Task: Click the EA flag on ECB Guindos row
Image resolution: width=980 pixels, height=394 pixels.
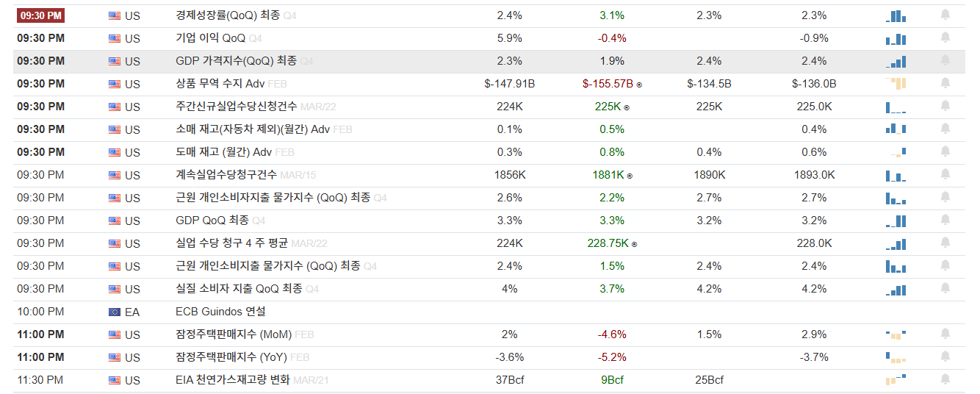Action: pos(115,312)
